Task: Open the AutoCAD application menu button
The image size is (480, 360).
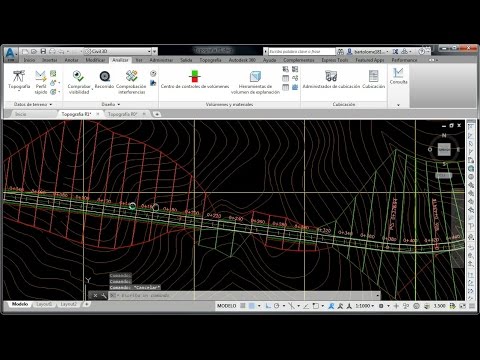Action: [10, 54]
